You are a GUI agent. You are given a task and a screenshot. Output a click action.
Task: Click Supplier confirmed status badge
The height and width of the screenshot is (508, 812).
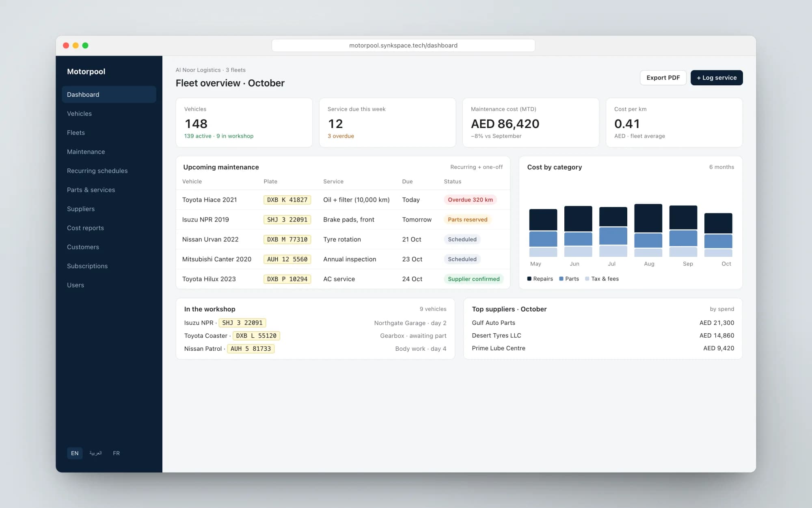[x=473, y=279]
